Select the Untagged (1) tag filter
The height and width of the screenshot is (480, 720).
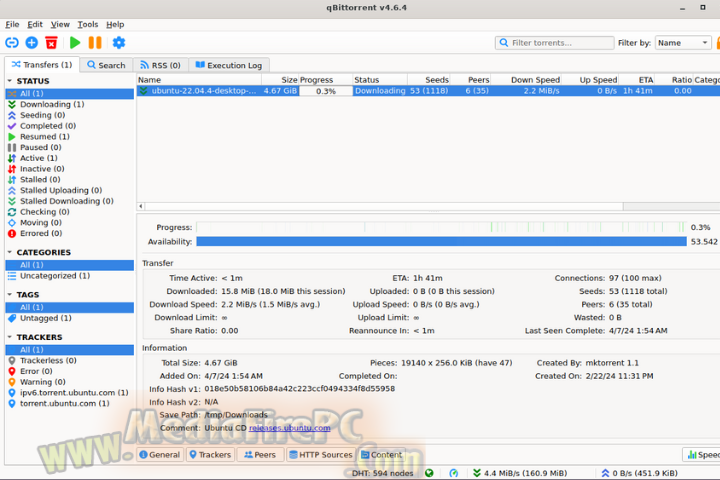70,318
